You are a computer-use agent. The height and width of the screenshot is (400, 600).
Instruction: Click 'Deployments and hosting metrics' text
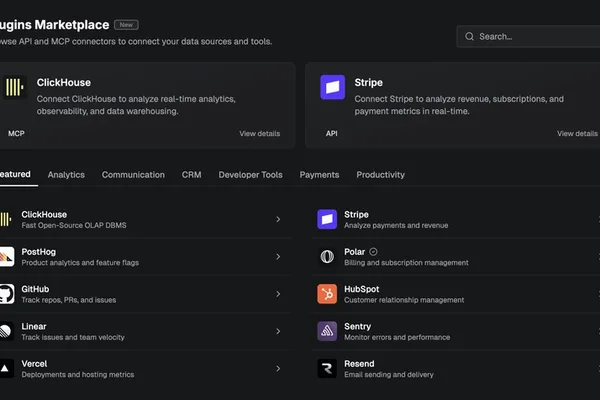(78, 375)
